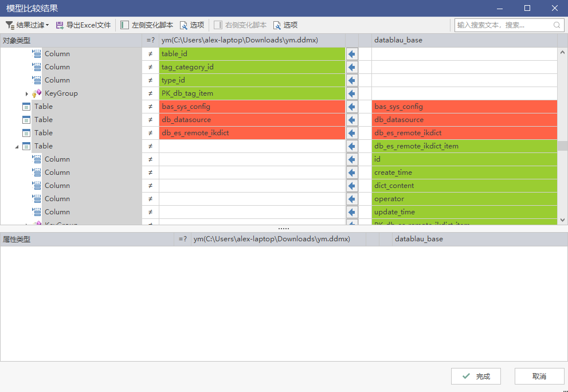Open the 结果过滤 filter dropdown
568x392 pixels.
27,25
